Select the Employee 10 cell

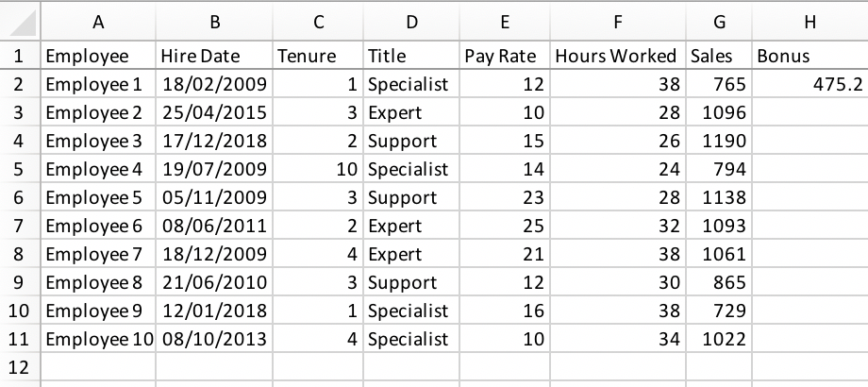(98, 339)
